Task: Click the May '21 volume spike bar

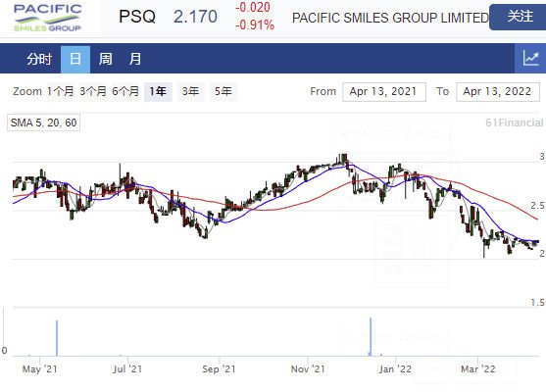Action: coord(57,338)
